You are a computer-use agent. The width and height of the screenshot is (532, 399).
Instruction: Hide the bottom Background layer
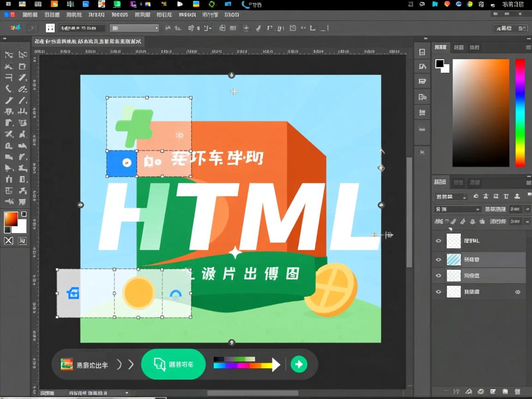point(438,291)
